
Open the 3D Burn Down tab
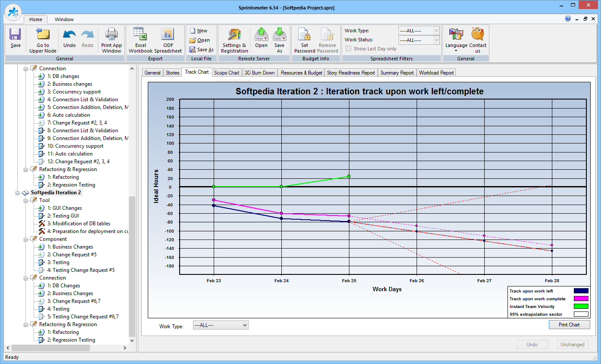click(260, 73)
